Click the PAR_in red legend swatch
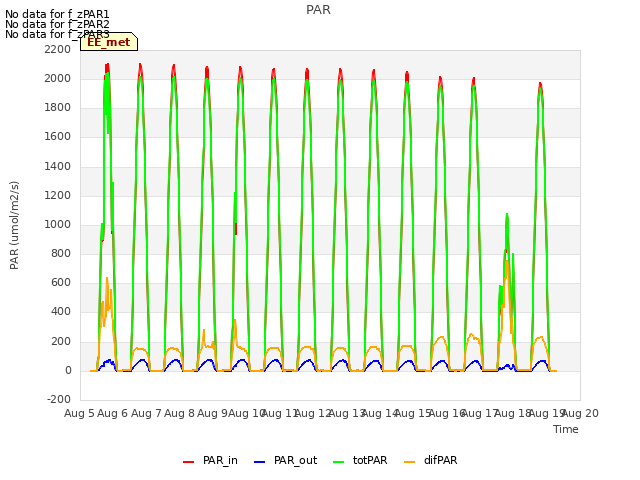The width and height of the screenshot is (640, 480). click(x=189, y=462)
